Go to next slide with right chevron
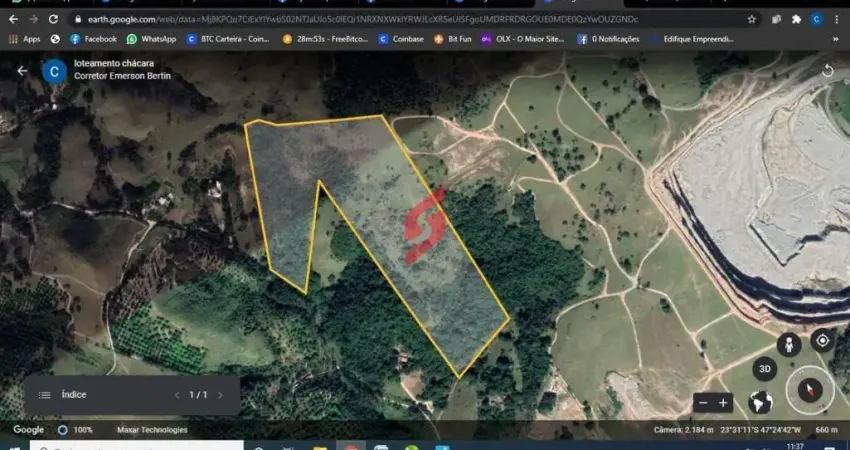Viewport: 850px width, 450px height. pyautogui.click(x=220, y=395)
